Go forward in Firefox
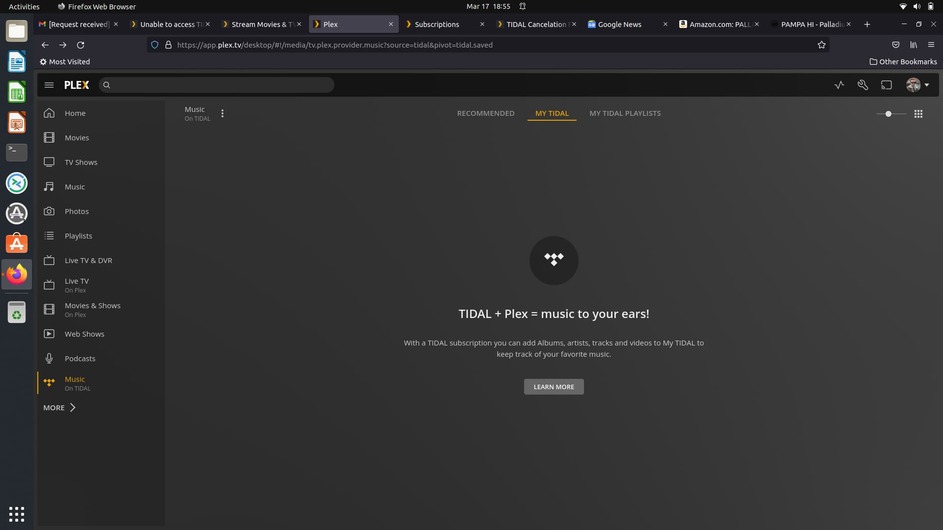The width and height of the screenshot is (943, 530). pyautogui.click(x=63, y=45)
